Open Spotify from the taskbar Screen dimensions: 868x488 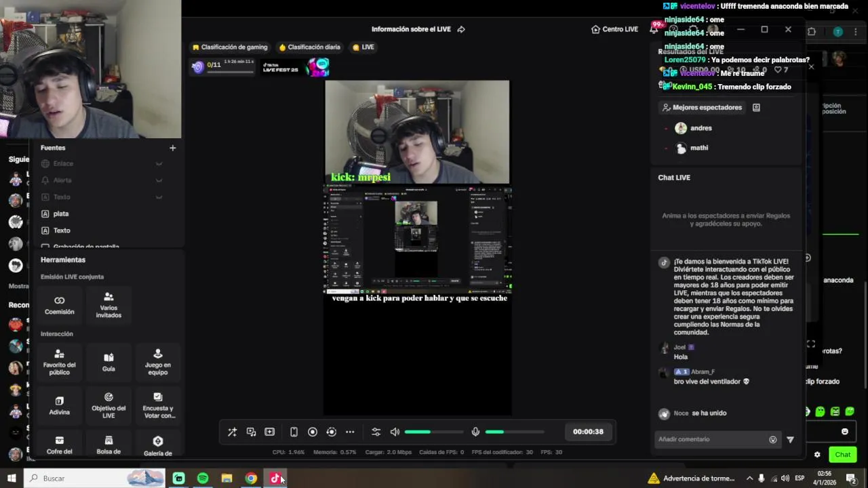click(x=202, y=479)
